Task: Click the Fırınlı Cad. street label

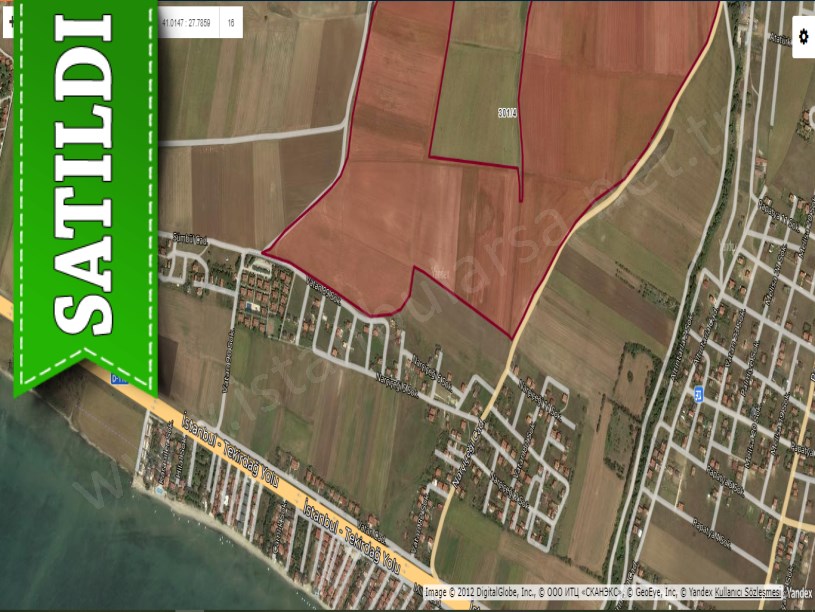Action: point(188,240)
